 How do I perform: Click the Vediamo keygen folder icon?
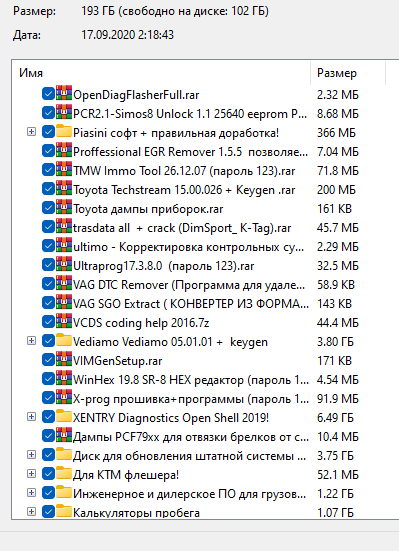[64, 340]
